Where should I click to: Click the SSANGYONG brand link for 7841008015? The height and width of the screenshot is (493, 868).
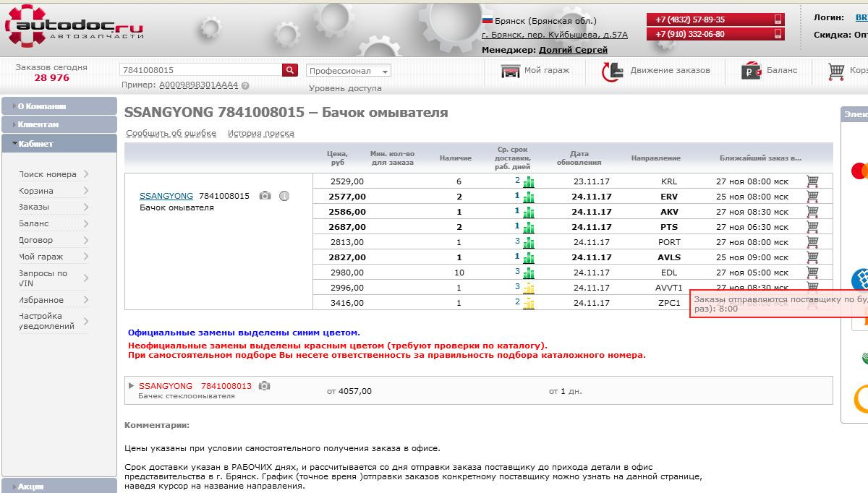(166, 196)
